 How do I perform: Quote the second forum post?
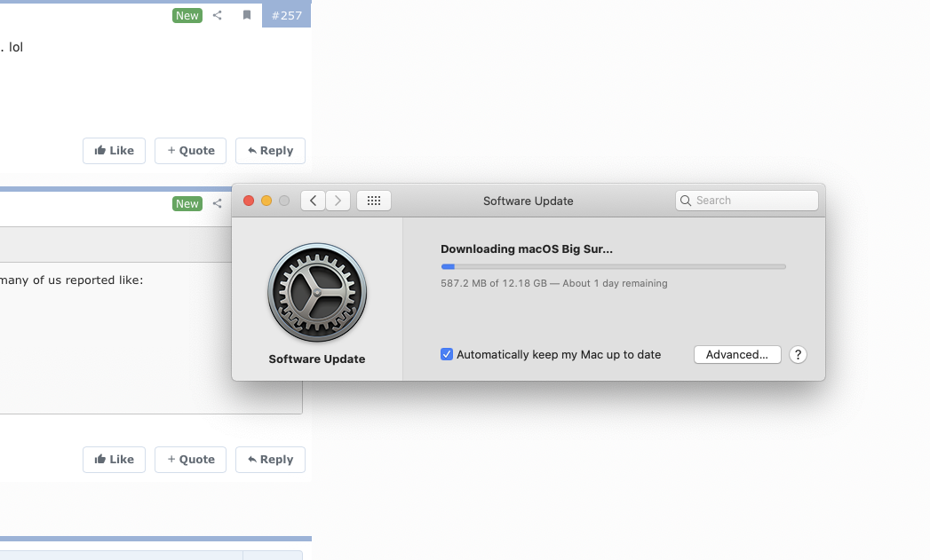tap(190, 459)
